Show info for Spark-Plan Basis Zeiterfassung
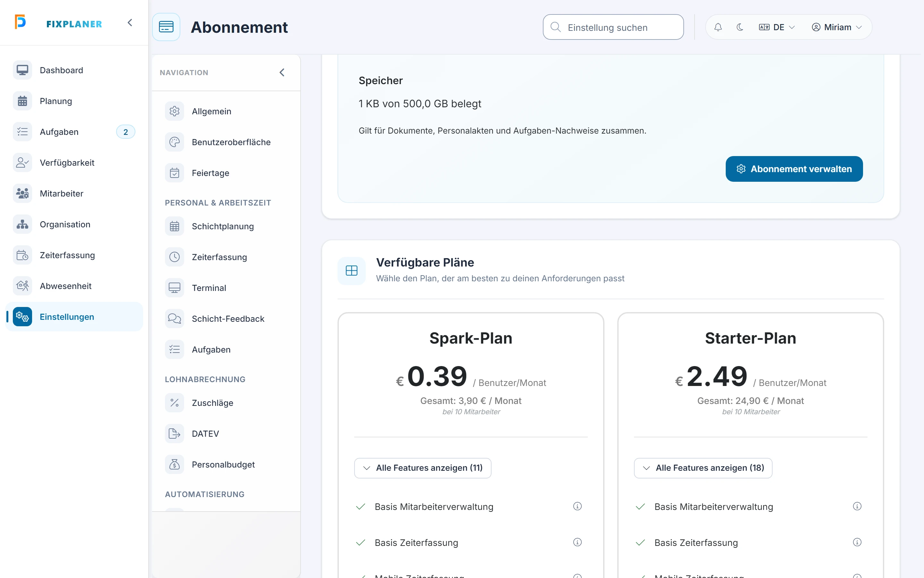Screen dimensions: 924x578 pos(577,542)
